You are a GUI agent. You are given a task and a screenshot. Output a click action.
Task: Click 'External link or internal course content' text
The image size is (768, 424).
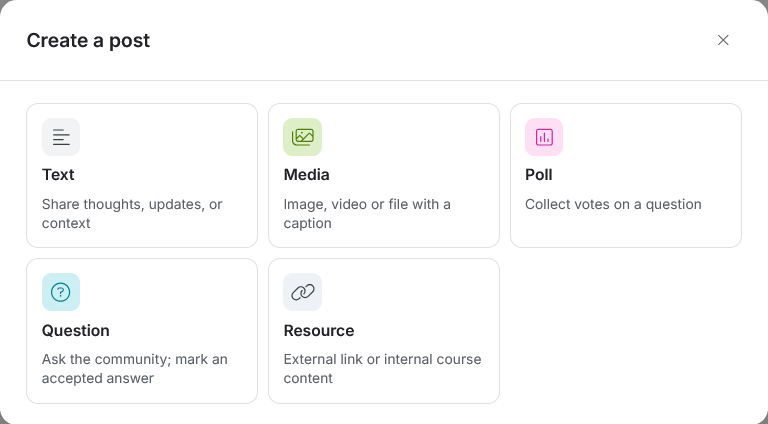(x=383, y=369)
